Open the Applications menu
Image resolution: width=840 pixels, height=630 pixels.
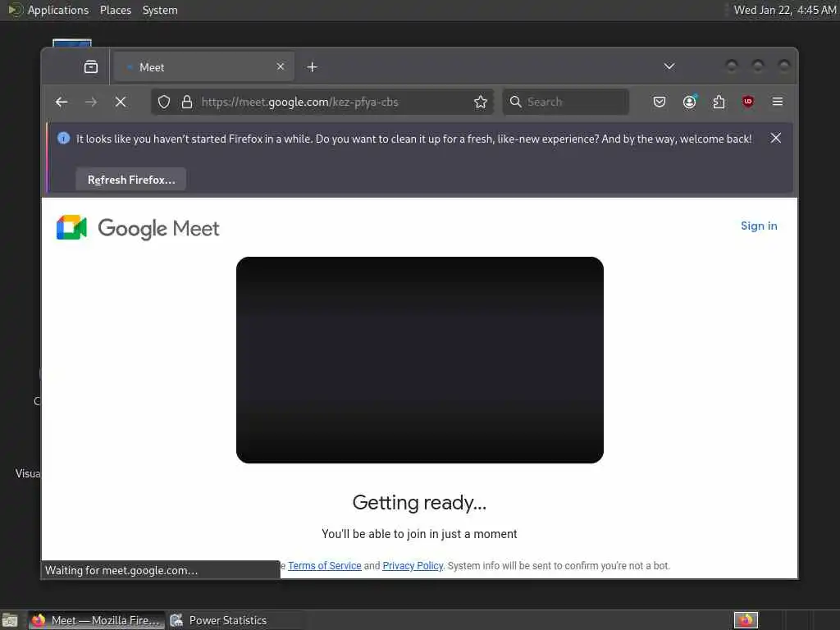pos(58,10)
